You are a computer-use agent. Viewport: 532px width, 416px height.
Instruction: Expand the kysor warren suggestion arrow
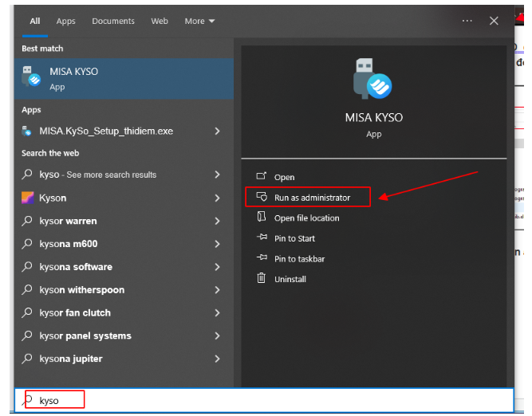[x=218, y=221]
